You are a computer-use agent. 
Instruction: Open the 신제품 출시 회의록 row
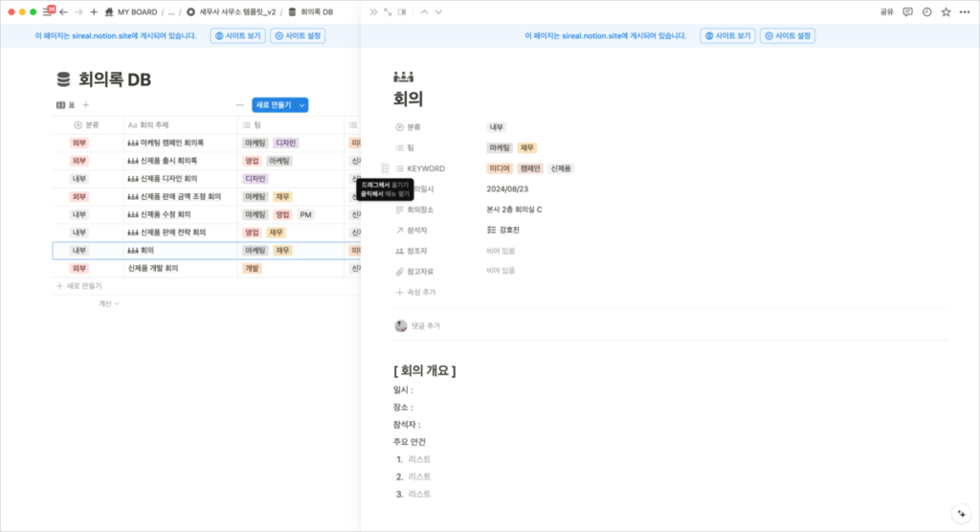coord(168,161)
